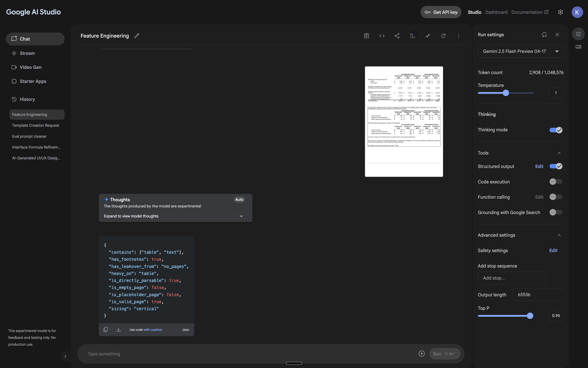The image size is (588, 368).
Task: Enable the Function calling toggle
Action: tap(556, 197)
